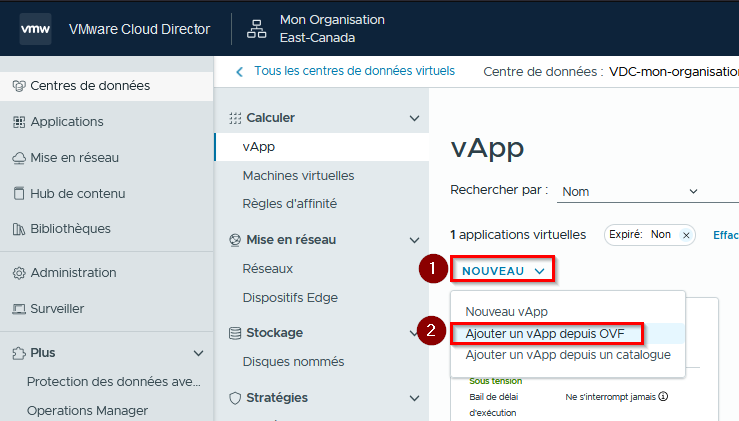Click the back arrow before Tous les centres
Viewport: 739px width, 421px height.
pos(239,72)
